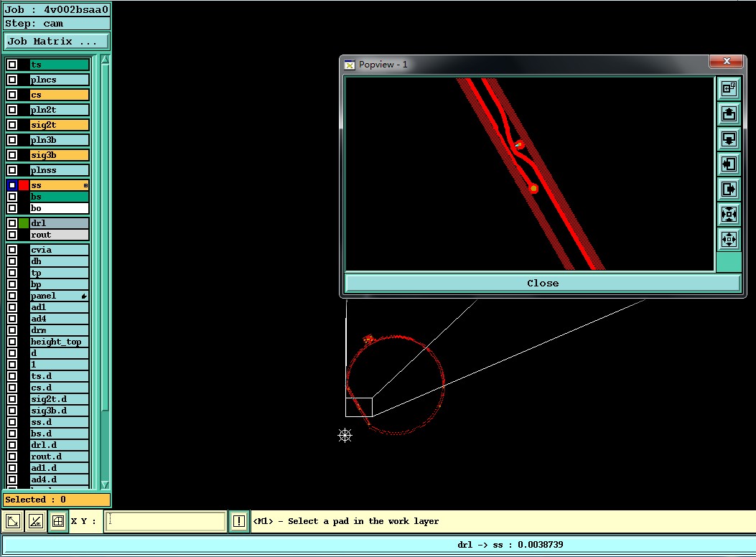
Task: Click the pencil mark on panel row
Action: click(84, 296)
